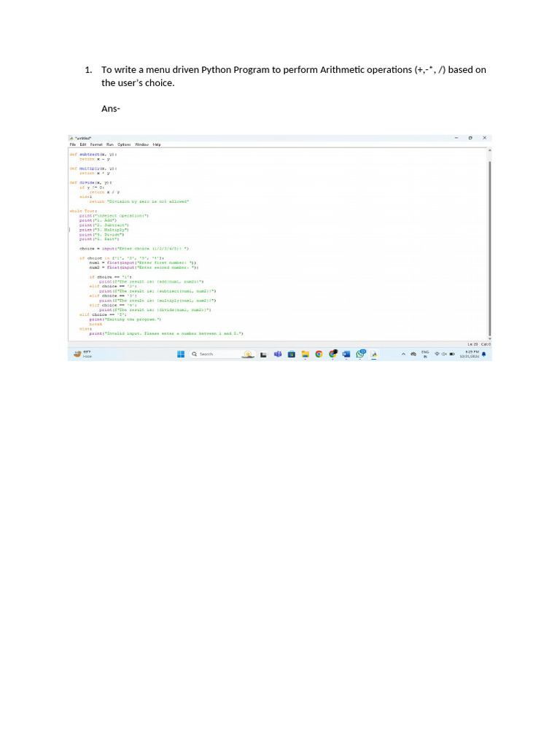Open the notification bell in system tray

point(483,354)
